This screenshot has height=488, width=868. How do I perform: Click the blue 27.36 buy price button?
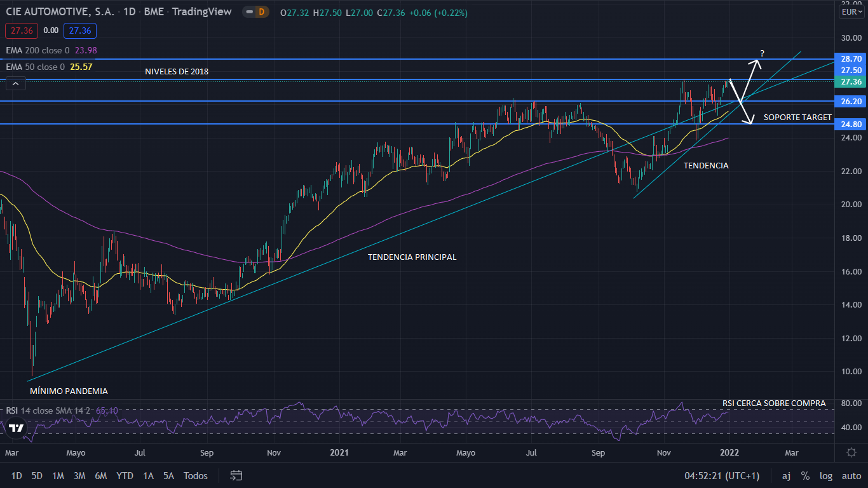point(80,30)
